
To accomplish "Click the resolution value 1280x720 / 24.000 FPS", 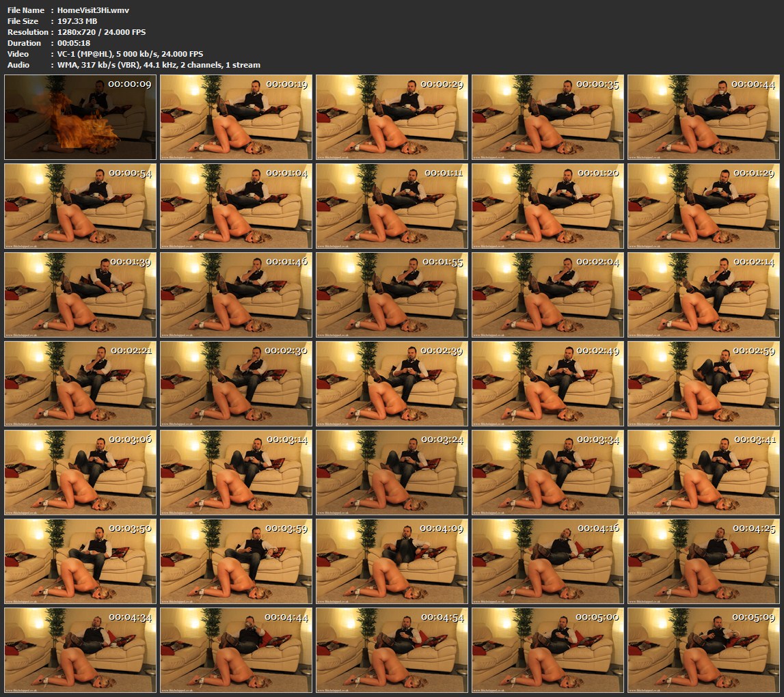I will click(101, 32).
